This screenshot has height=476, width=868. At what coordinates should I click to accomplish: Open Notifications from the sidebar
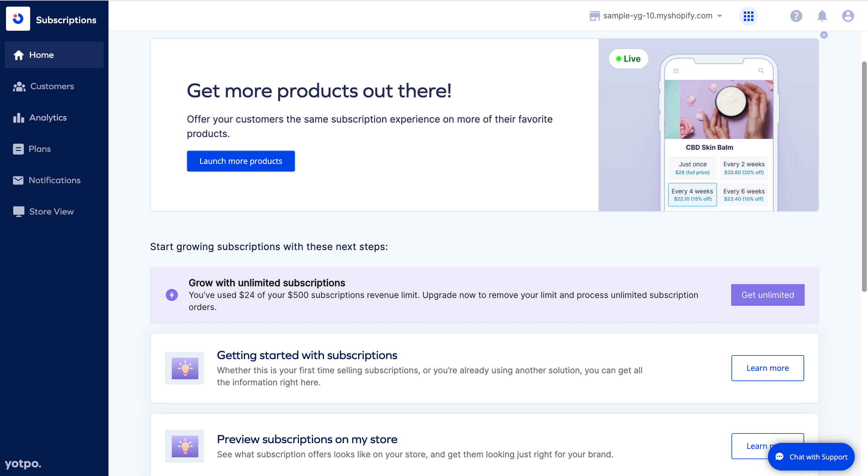tap(54, 180)
